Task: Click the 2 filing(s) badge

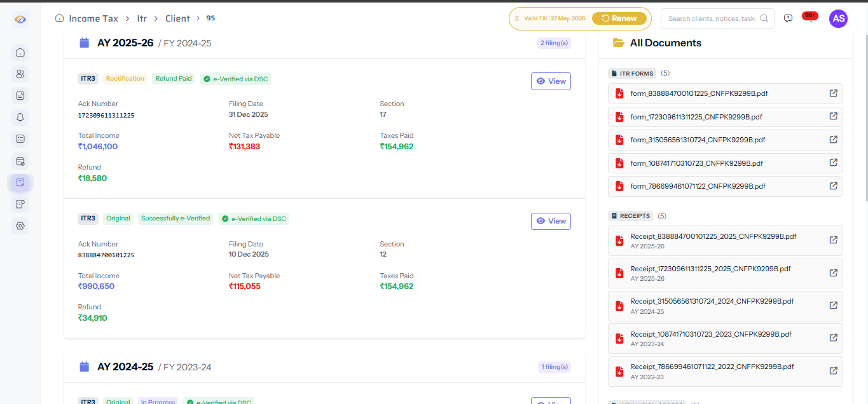Action: click(x=553, y=43)
